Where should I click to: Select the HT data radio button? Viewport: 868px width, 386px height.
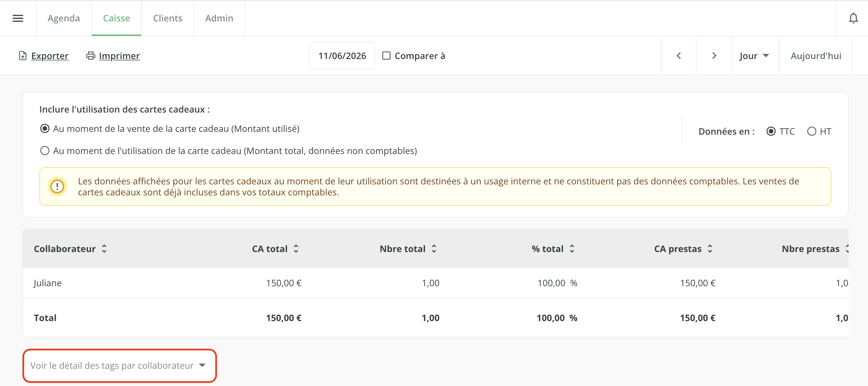click(x=811, y=131)
